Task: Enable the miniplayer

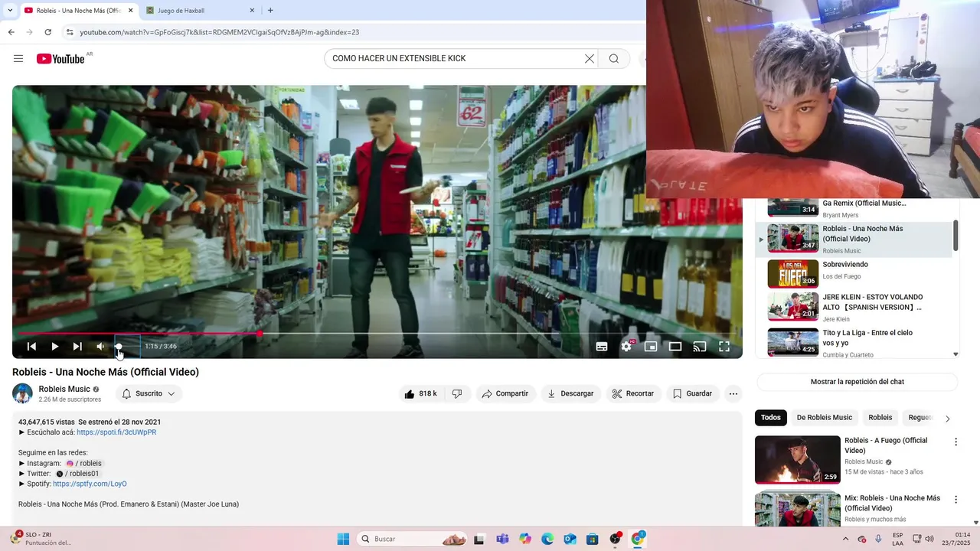Action: point(651,347)
